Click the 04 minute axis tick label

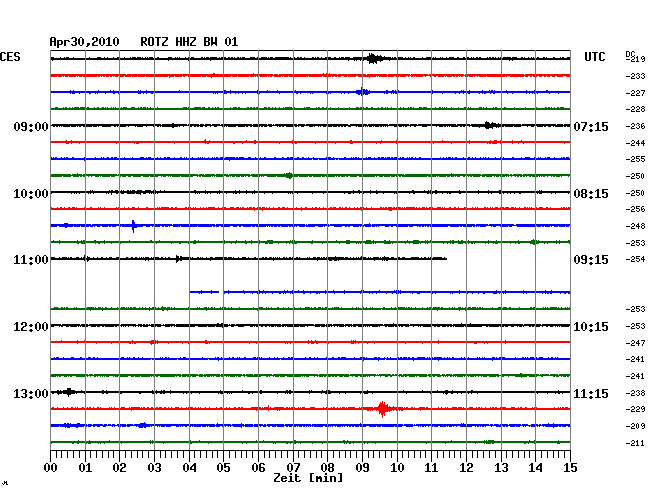click(x=189, y=467)
